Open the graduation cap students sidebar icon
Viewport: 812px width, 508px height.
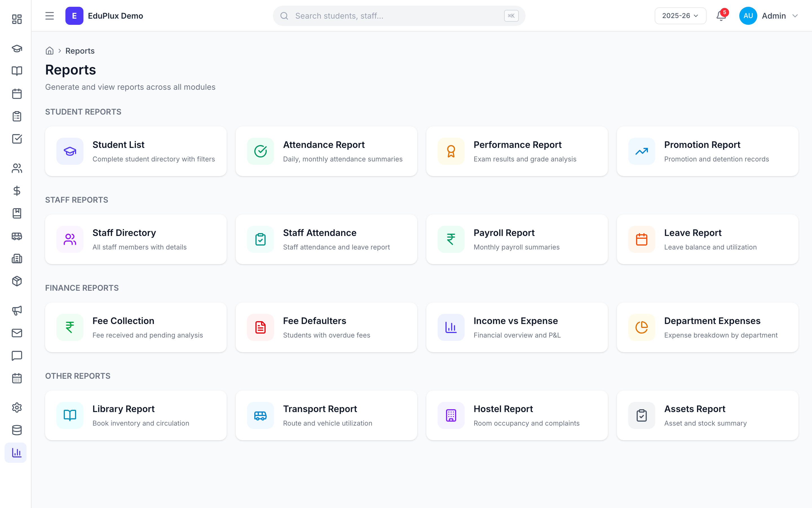point(17,48)
